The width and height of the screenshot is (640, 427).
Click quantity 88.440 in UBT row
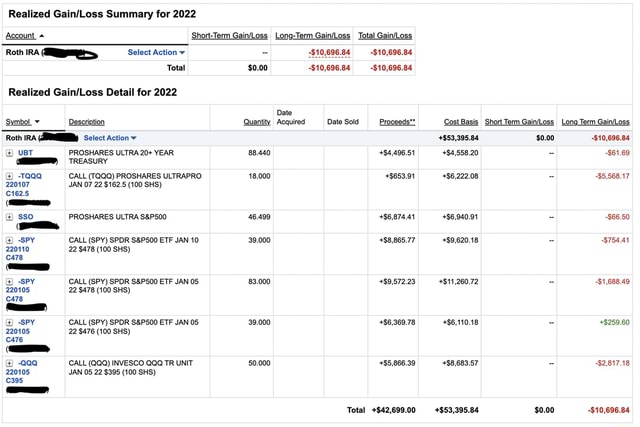tap(259, 153)
